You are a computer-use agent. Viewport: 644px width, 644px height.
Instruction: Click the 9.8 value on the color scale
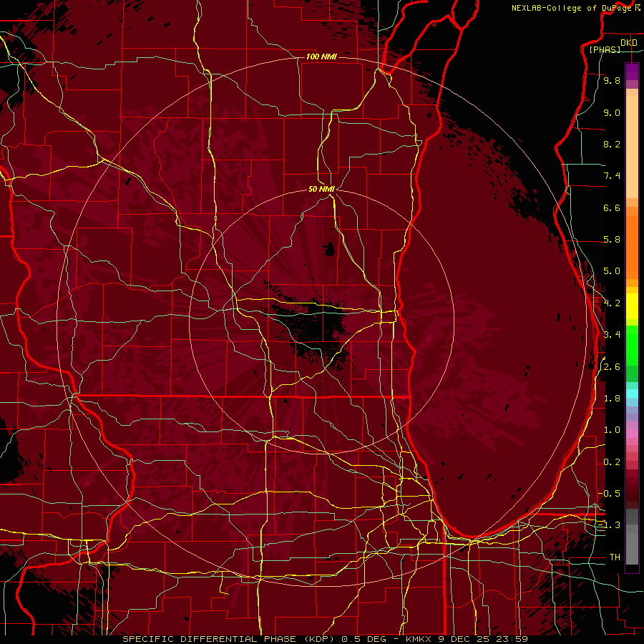[x=612, y=81]
